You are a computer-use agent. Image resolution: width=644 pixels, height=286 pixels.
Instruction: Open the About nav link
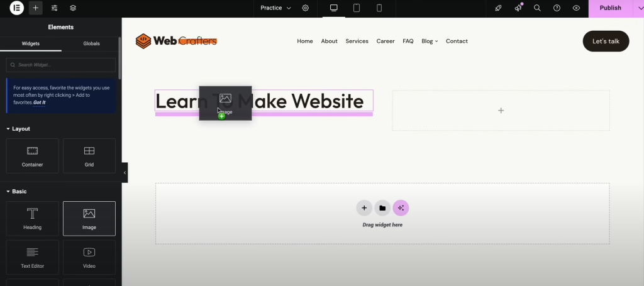[x=330, y=41]
